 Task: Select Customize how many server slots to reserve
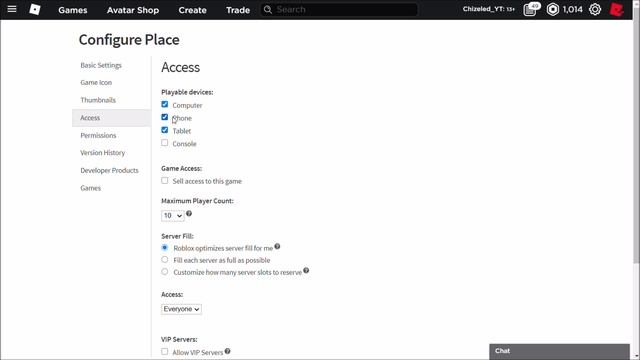(164, 272)
